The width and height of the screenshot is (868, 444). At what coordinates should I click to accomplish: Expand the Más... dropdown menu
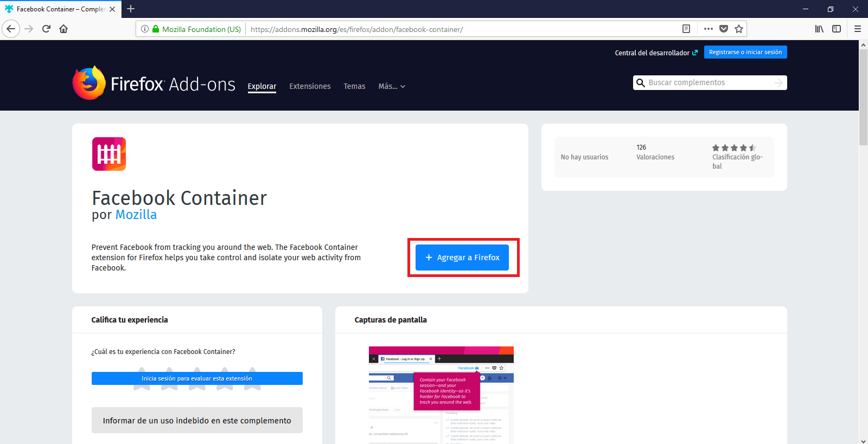click(x=392, y=86)
